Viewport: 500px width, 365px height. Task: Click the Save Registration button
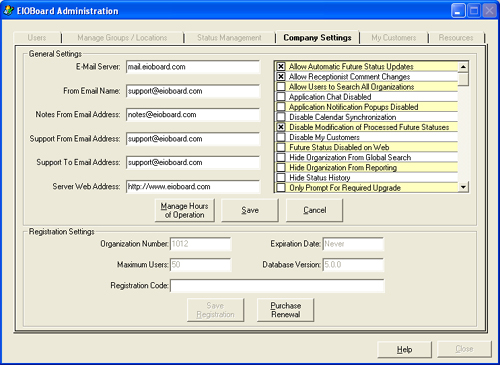215,310
